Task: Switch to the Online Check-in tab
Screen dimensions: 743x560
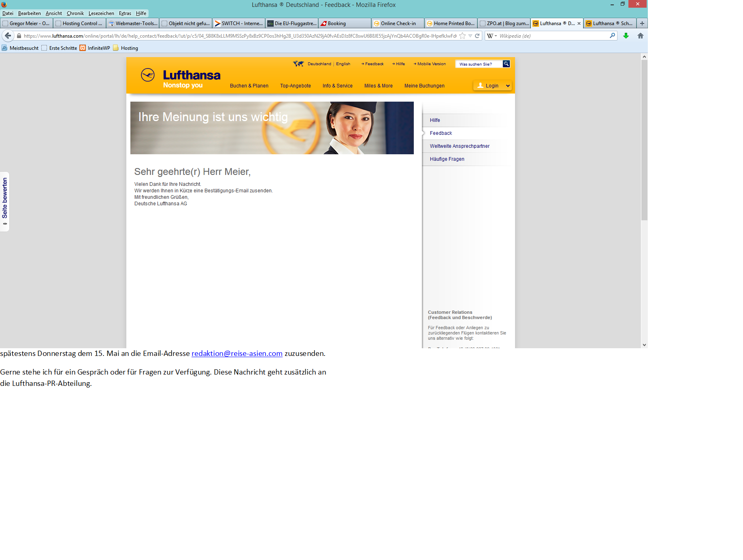Action: (398, 23)
